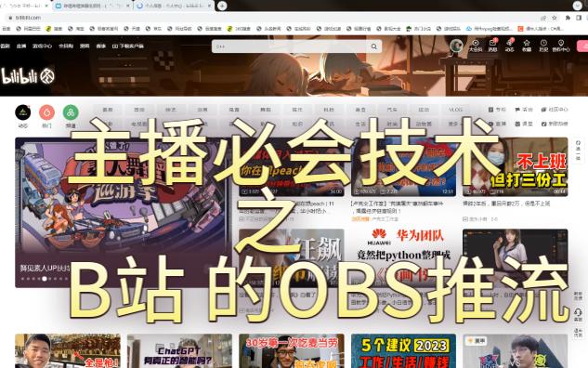Viewport: 588px width, 368px height.
Task: Open the black 动态 circle icon under the logo
Action: pos(23,112)
